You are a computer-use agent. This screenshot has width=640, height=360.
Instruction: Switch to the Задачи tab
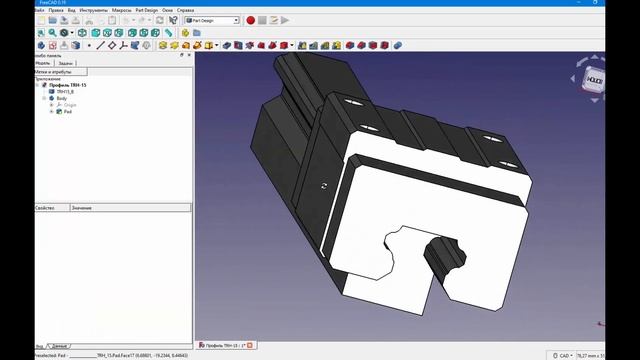65,63
